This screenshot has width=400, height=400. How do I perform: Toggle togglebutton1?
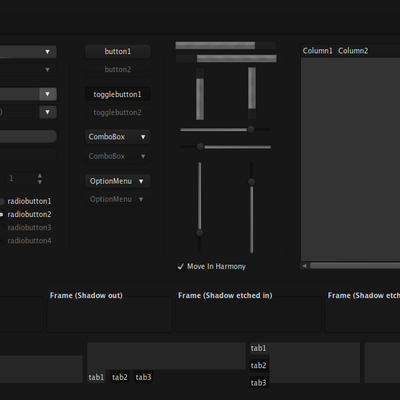(x=118, y=94)
